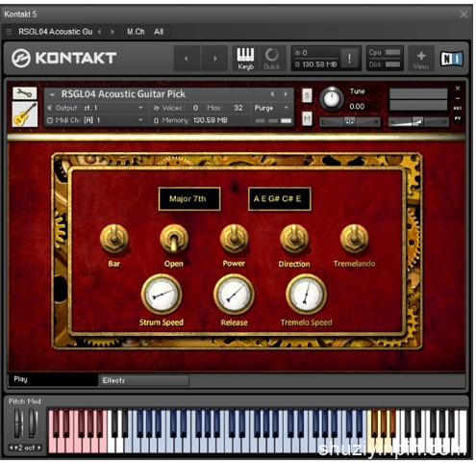
Task: Click the Pitch wheel
Action: (18, 424)
